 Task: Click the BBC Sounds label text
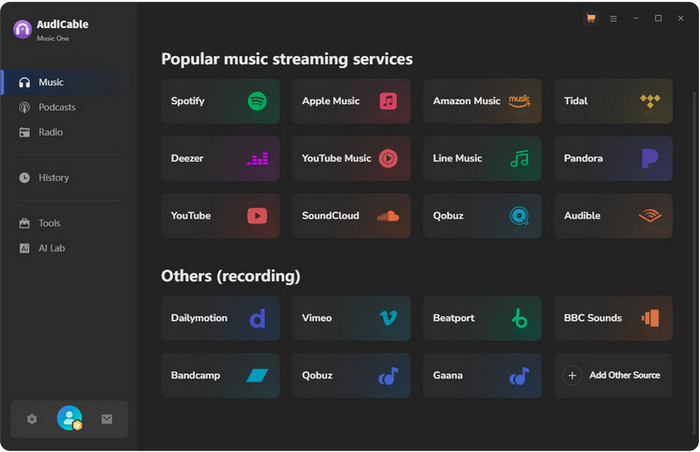(593, 318)
